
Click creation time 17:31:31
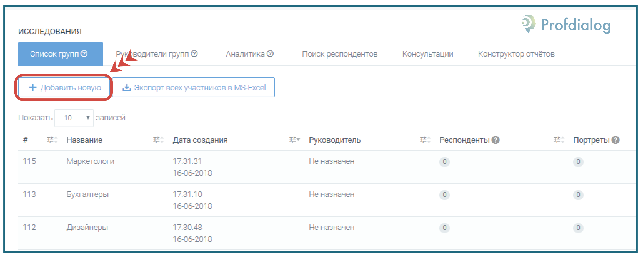point(187,161)
